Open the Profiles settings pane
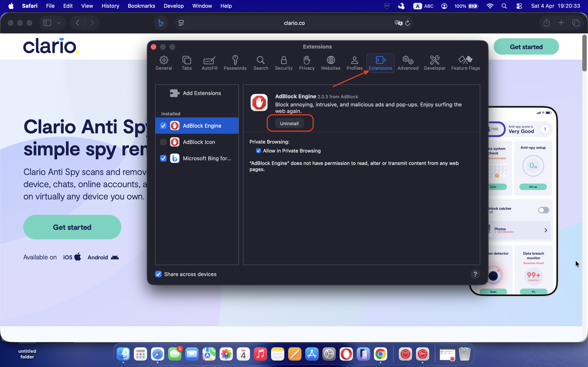 coord(354,63)
